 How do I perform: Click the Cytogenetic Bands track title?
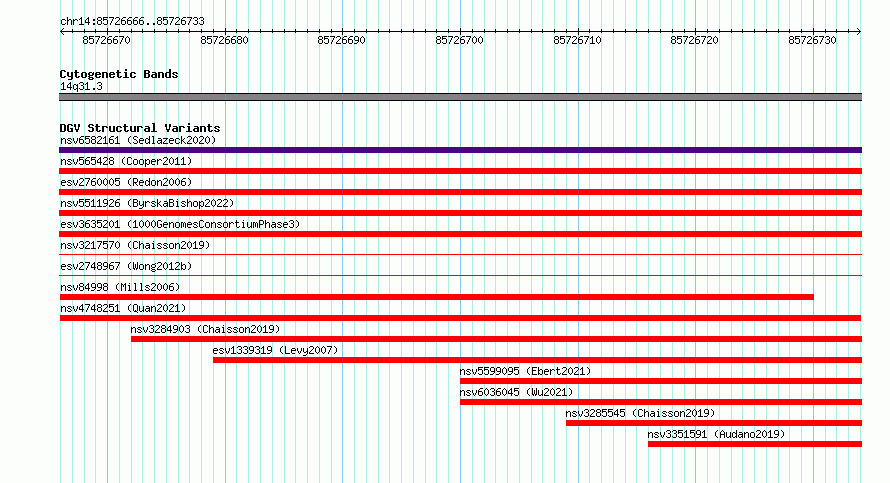pyautogui.click(x=119, y=74)
